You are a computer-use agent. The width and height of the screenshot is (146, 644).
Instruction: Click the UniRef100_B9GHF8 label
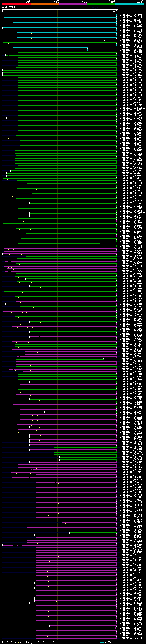click(131, 40)
